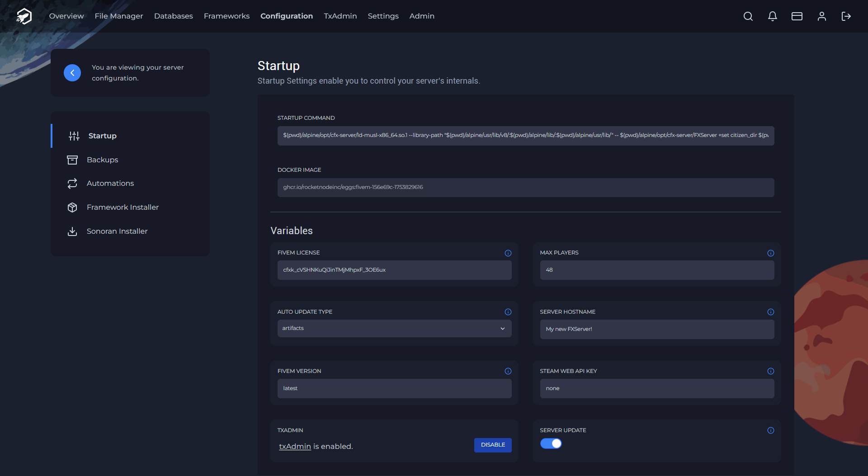Select Backups in the sidebar

pyautogui.click(x=102, y=160)
